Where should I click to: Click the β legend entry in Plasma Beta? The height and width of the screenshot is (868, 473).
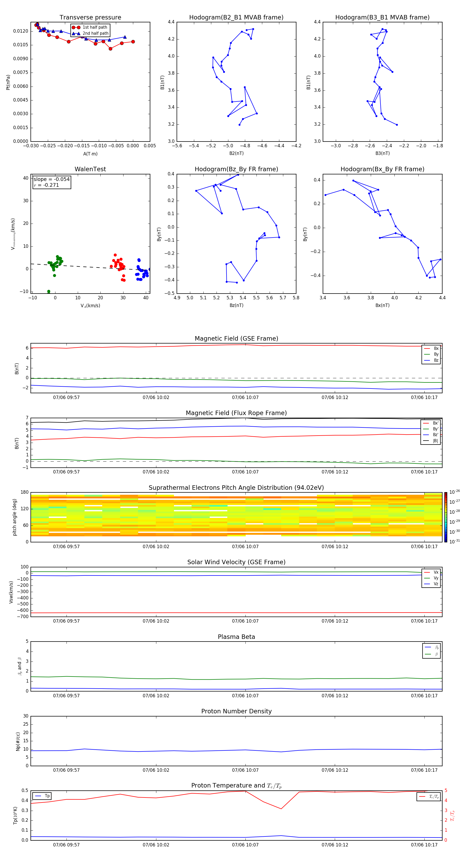point(431,654)
